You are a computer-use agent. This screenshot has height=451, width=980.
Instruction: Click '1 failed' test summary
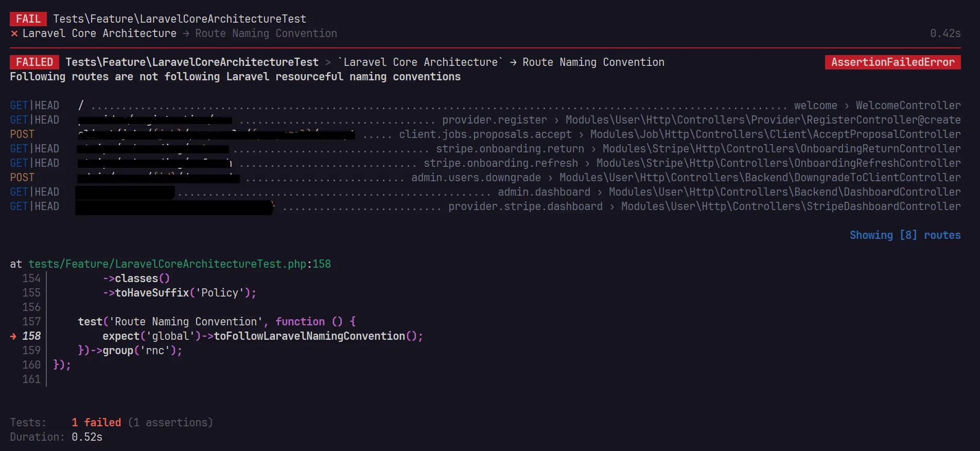point(96,423)
